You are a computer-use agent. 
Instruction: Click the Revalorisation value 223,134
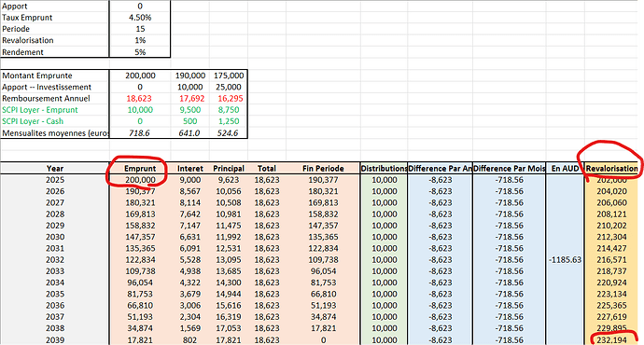click(612, 294)
